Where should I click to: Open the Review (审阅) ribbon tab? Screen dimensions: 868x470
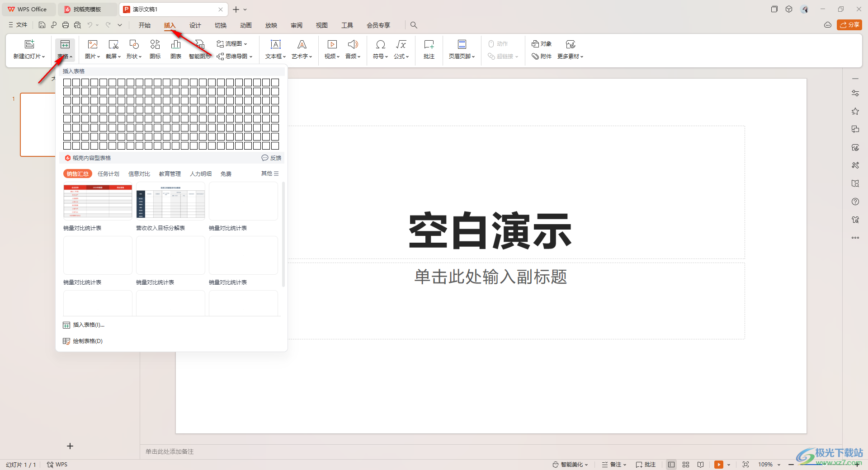[297, 25]
